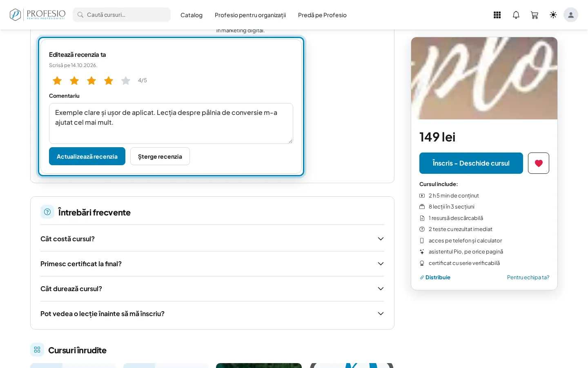
Task: Toggle light/dark theme sun icon
Action: click(553, 15)
